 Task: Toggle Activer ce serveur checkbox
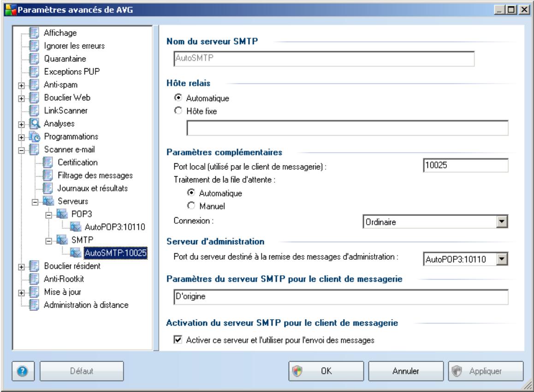click(x=178, y=339)
